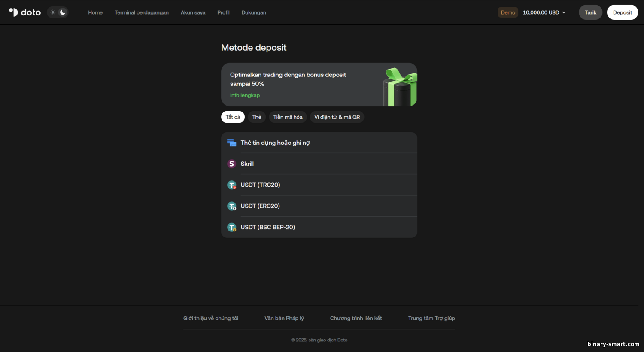Click the doto logo icon

(14, 12)
